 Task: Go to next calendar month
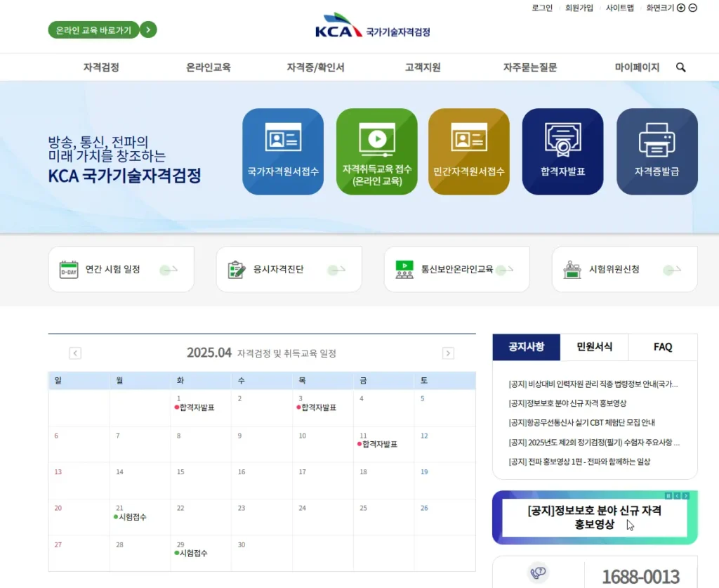click(x=448, y=353)
